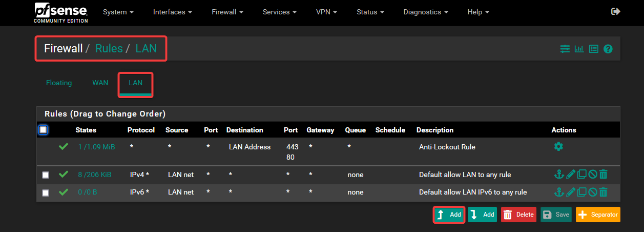Disable the IPv4 default allow LAN rule
This screenshot has height=232, width=644.
point(593,175)
